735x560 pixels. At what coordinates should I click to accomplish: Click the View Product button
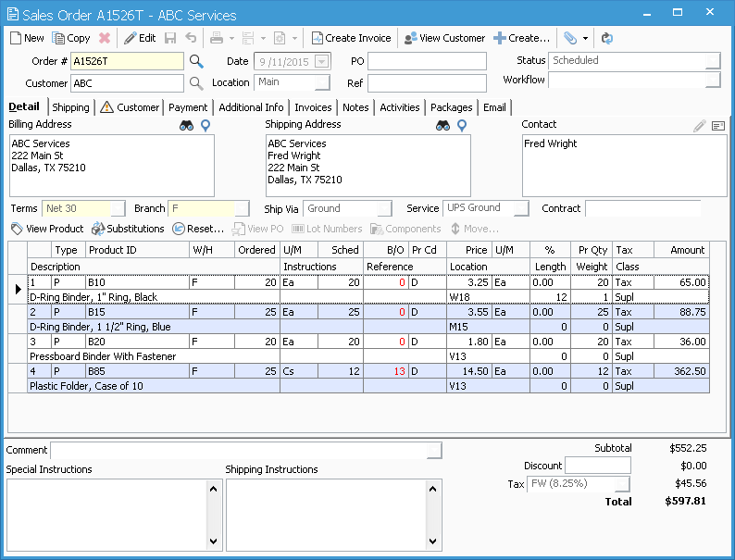point(47,229)
